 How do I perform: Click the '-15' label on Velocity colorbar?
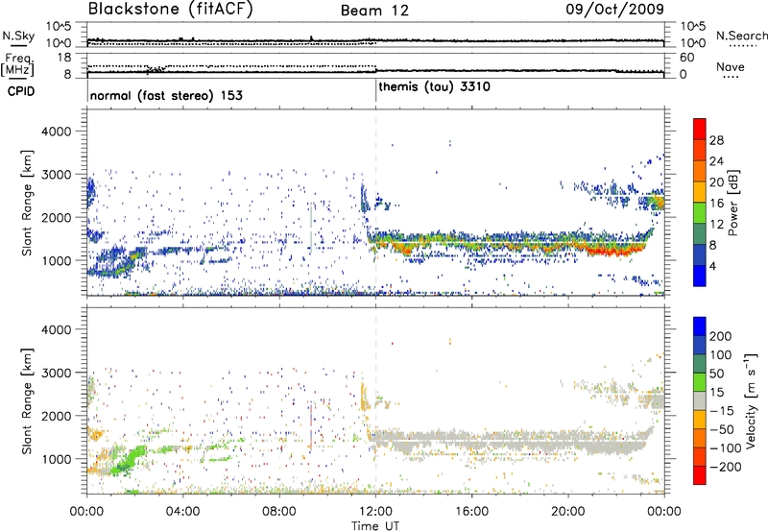722,411
